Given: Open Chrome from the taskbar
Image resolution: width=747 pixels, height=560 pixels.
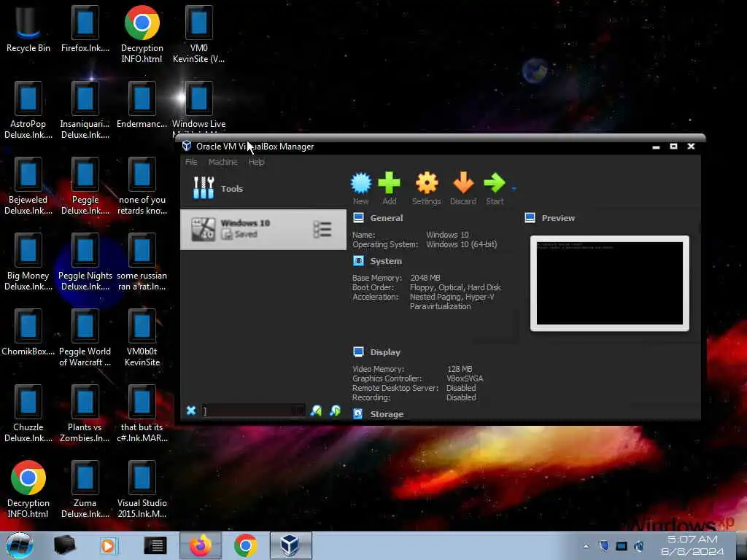Looking at the screenshot, I should tap(246, 545).
